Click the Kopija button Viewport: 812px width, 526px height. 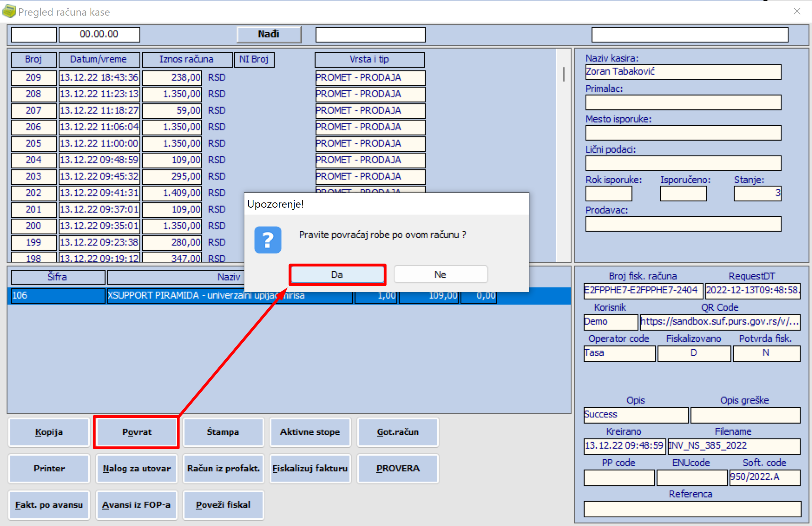[49, 432]
